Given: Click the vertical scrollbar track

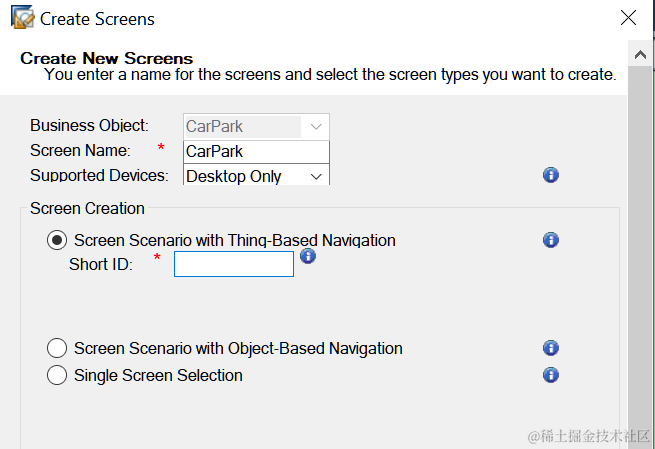Looking at the screenshot, I should click(x=641, y=250).
